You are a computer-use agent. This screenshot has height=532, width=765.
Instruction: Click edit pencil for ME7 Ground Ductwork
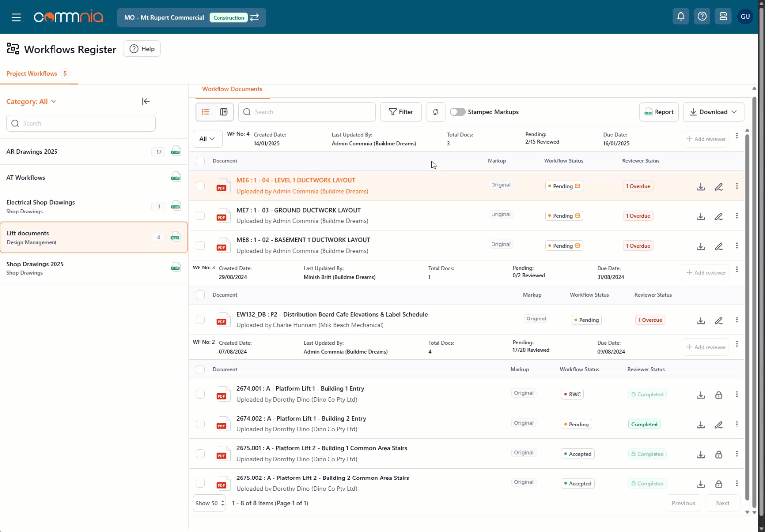[718, 216]
